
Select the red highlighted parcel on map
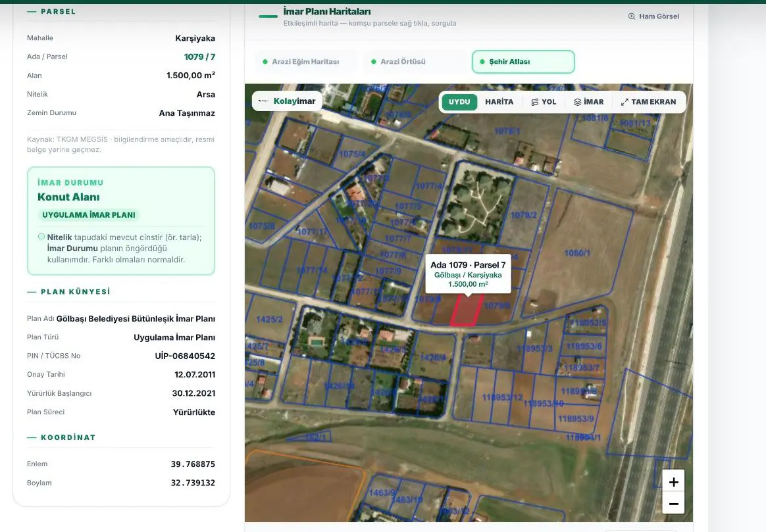pyautogui.click(x=466, y=312)
